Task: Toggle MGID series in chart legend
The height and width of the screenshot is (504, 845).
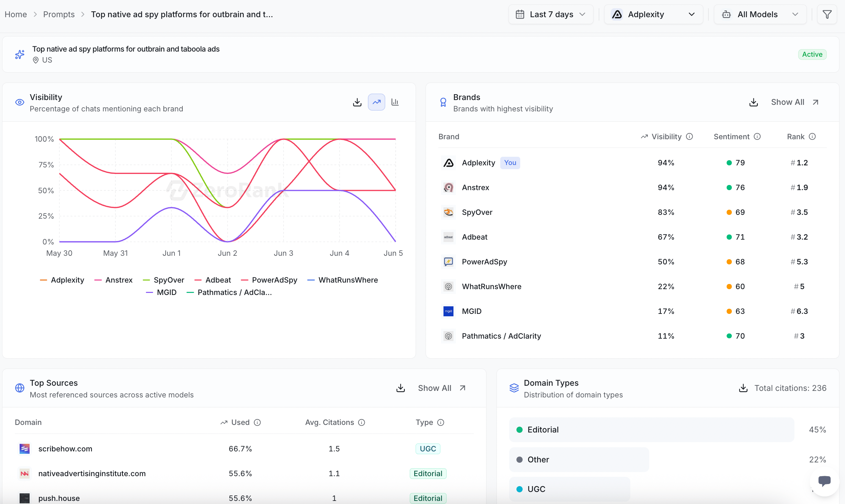Action: 161,293
